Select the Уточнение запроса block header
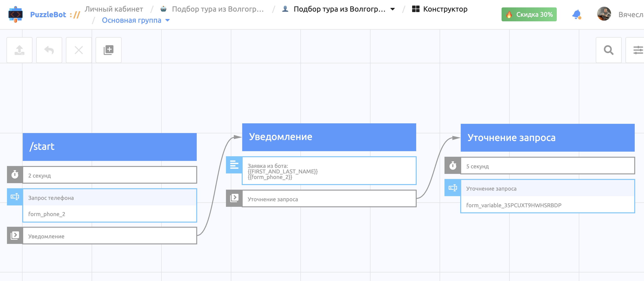 pos(548,138)
